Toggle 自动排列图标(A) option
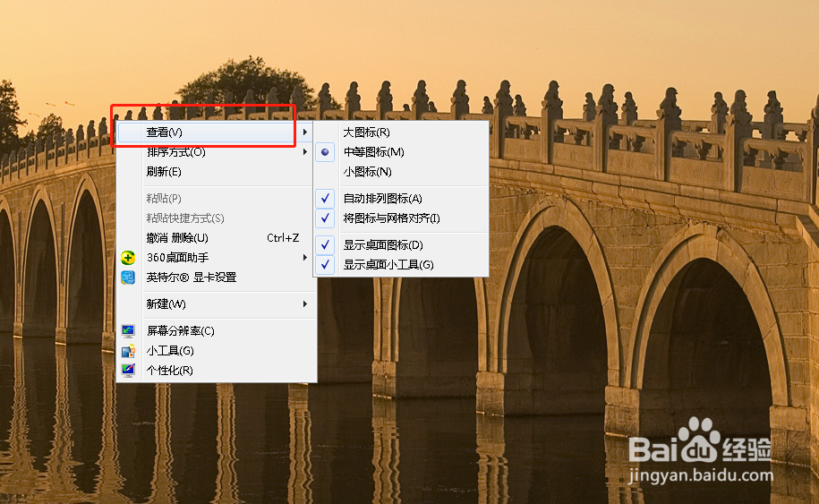The height and width of the screenshot is (504, 819). point(401,199)
